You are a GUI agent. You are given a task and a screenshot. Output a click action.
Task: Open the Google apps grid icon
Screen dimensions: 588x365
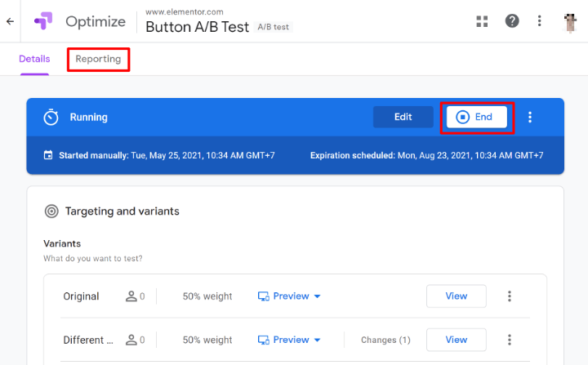[483, 21]
